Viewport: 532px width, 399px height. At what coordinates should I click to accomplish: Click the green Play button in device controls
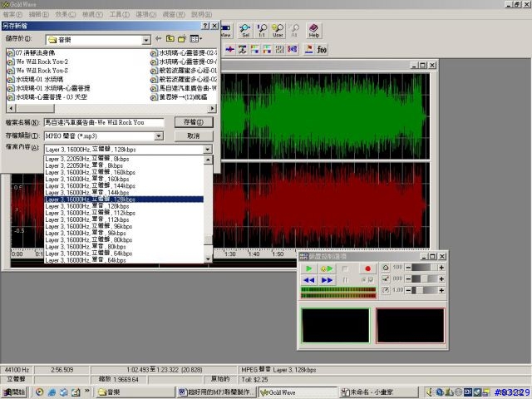pyautogui.click(x=308, y=268)
